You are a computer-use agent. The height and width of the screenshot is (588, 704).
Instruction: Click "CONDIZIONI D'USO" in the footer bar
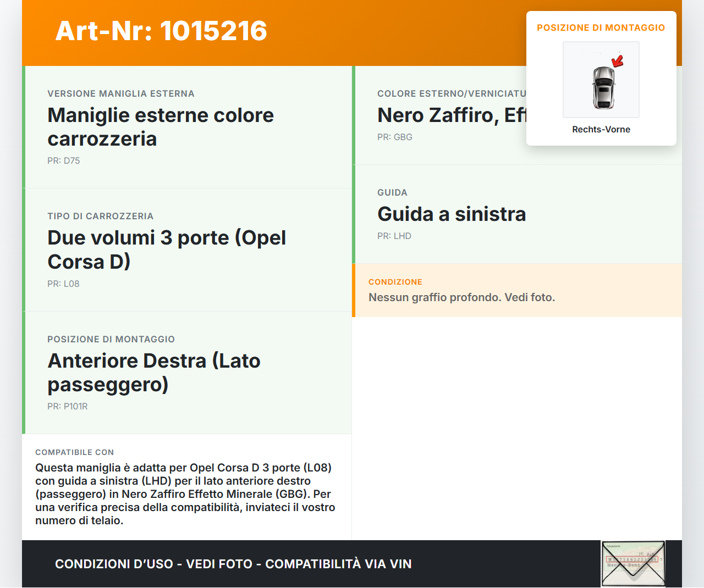[117, 564]
